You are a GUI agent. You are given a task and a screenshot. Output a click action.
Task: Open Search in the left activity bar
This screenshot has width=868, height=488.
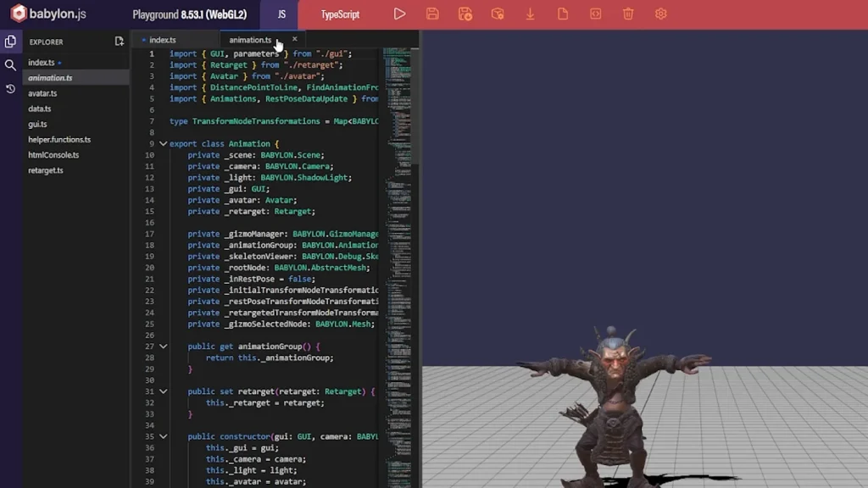coord(10,65)
